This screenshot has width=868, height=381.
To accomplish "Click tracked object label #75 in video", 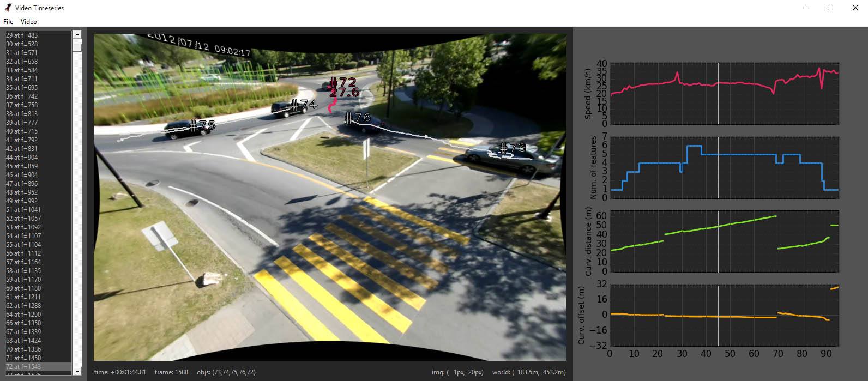I will pos(202,126).
